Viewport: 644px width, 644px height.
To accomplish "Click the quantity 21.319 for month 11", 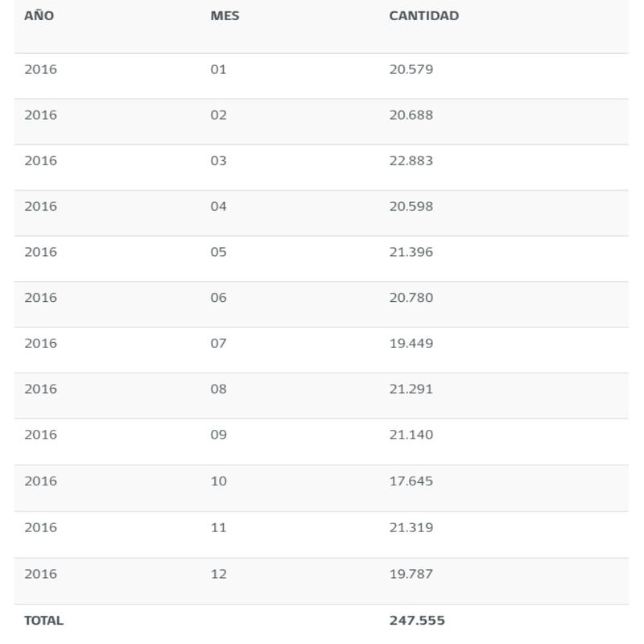I will click(x=411, y=527).
